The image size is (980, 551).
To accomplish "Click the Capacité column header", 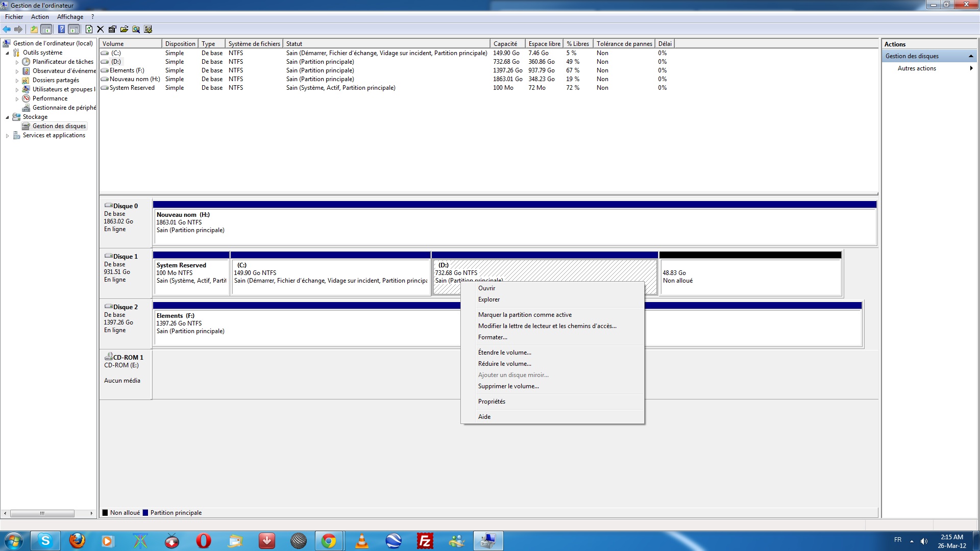I will (x=505, y=44).
